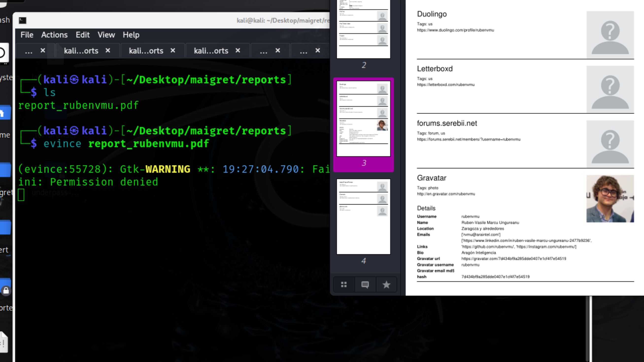Close the third kali...orts terminal tab
This screenshot has height=362, width=644.
(238, 51)
